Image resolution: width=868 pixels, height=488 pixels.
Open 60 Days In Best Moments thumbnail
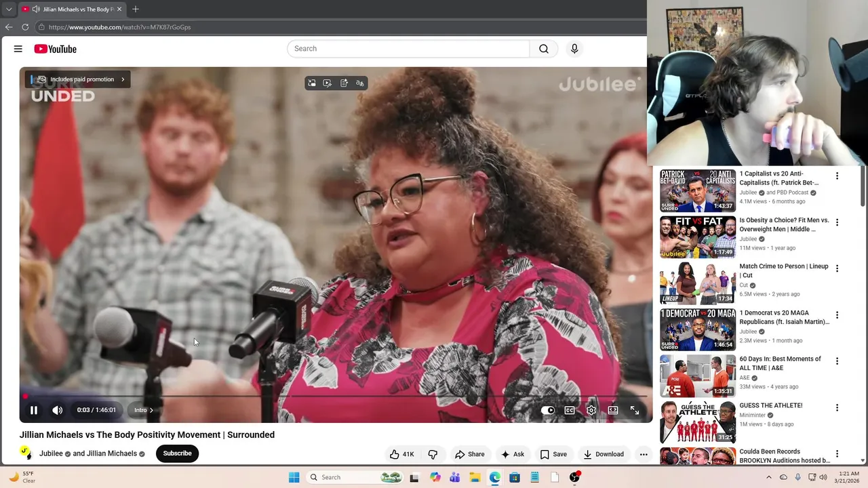point(698,376)
